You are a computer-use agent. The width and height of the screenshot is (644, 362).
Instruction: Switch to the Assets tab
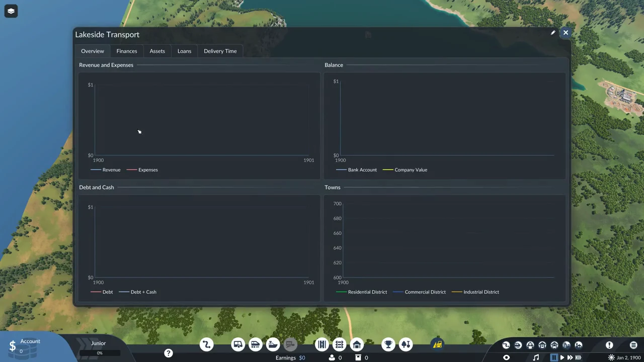pyautogui.click(x=157, y=51)
